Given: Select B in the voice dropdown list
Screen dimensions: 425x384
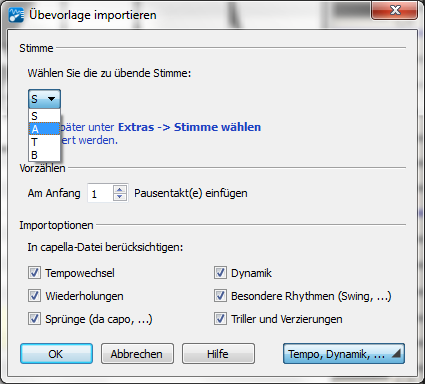Looking at the screenshot, I should 44,155.
